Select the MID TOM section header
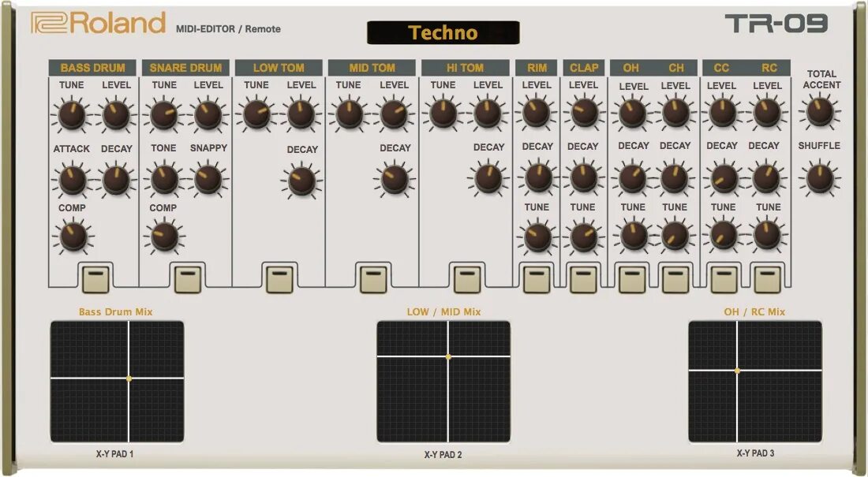 [x=371, y=68]
